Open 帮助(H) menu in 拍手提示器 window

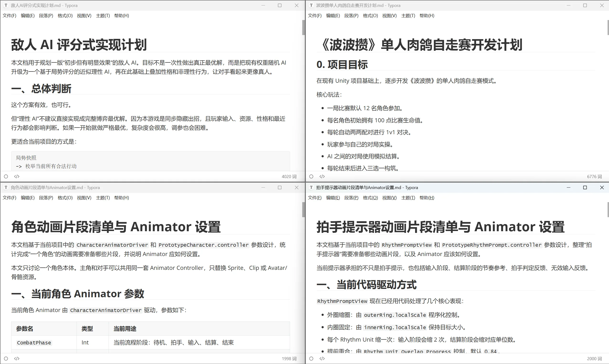427,198
